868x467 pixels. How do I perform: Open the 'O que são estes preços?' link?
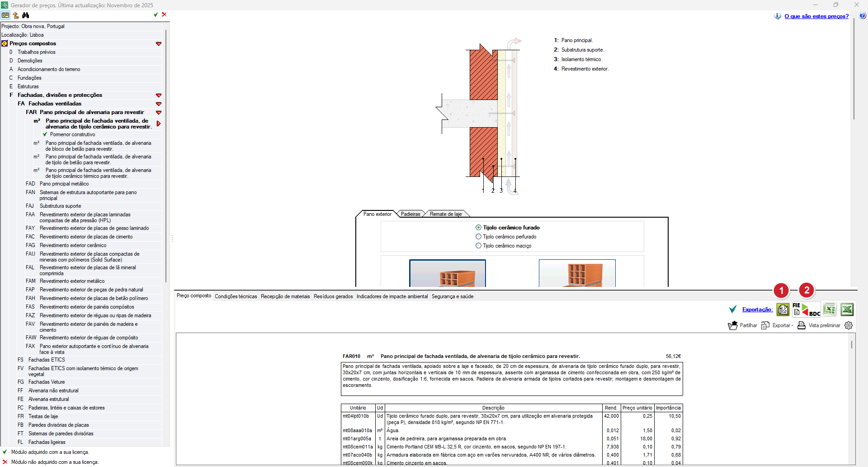(816, 16)
